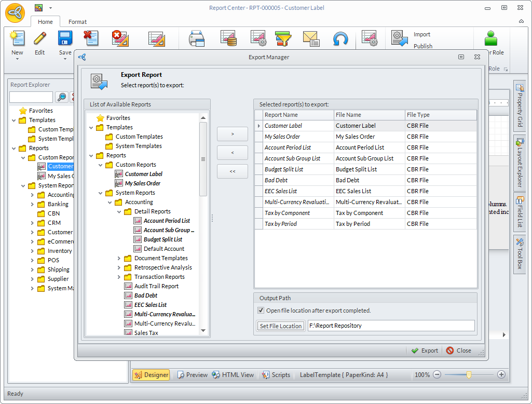Expand the Document Templates folder
This screenshot has width=532, height=404.
point(119,258)
